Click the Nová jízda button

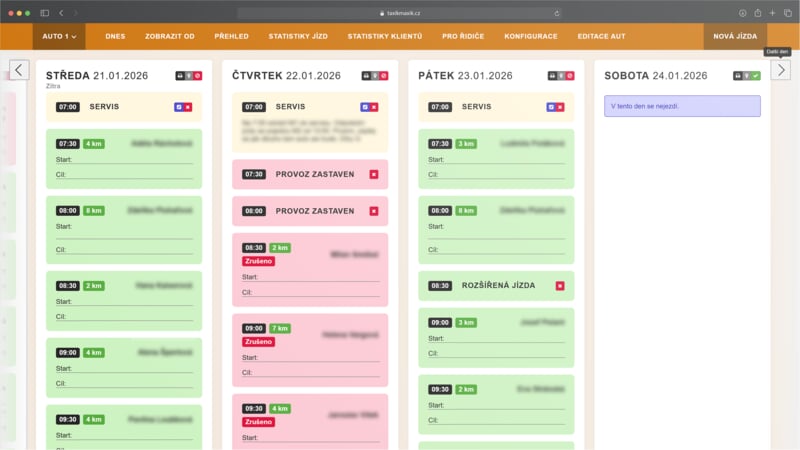pos(735,36)
